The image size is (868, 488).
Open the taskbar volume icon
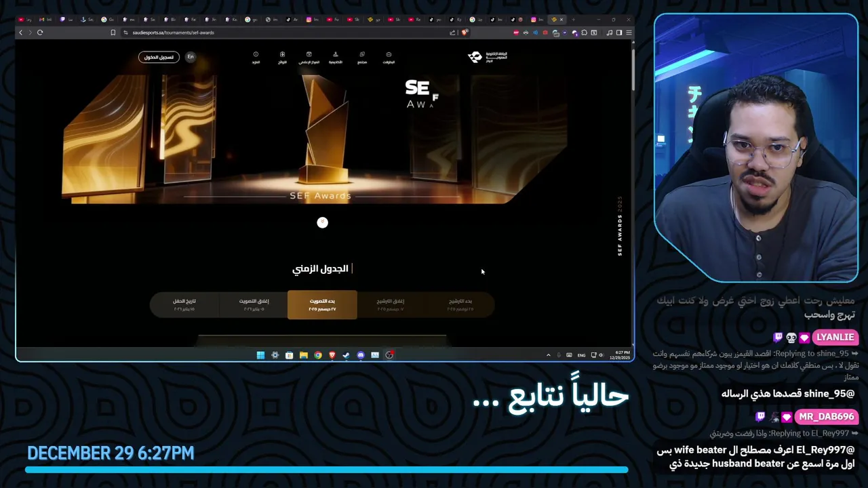coord(601,355)
